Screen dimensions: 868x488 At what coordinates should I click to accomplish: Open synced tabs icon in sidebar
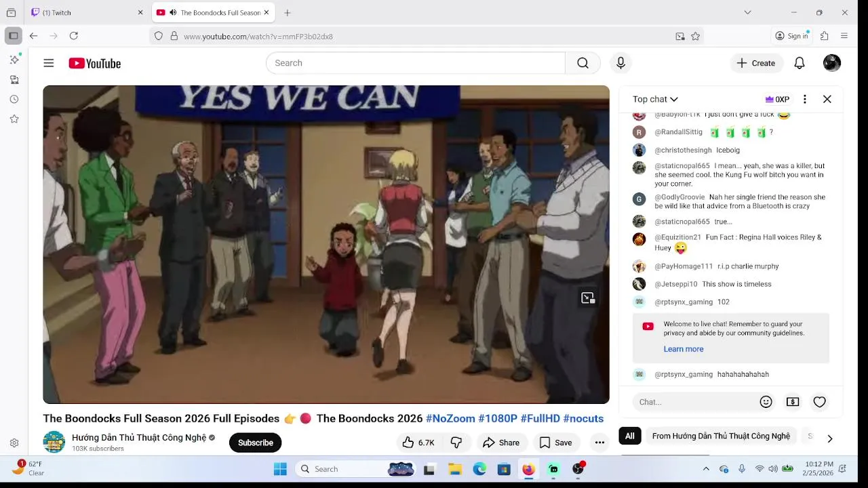pos(14,79)
